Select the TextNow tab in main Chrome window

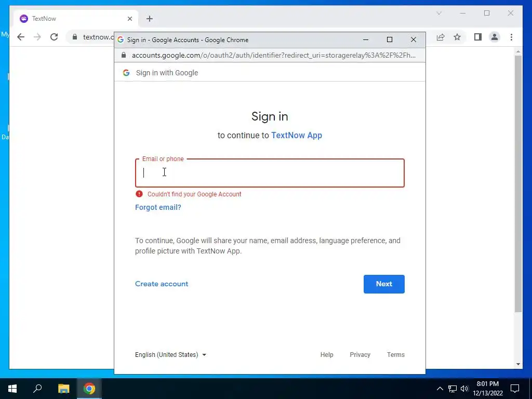point(75,19)
